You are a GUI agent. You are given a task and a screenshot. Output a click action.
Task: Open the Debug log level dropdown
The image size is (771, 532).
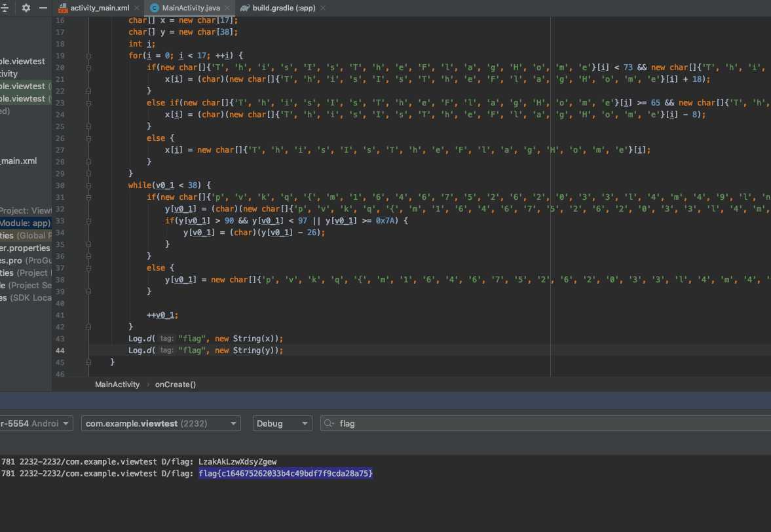282,424
